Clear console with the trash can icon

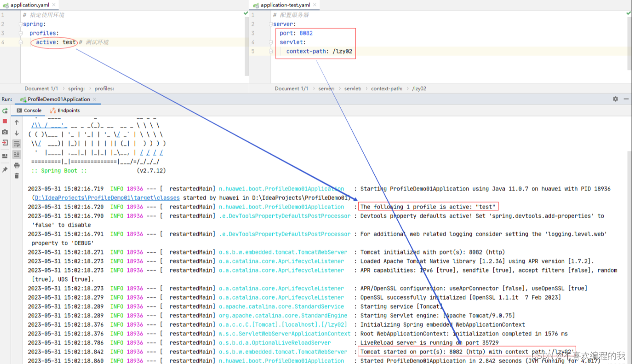tap(17, 176)
